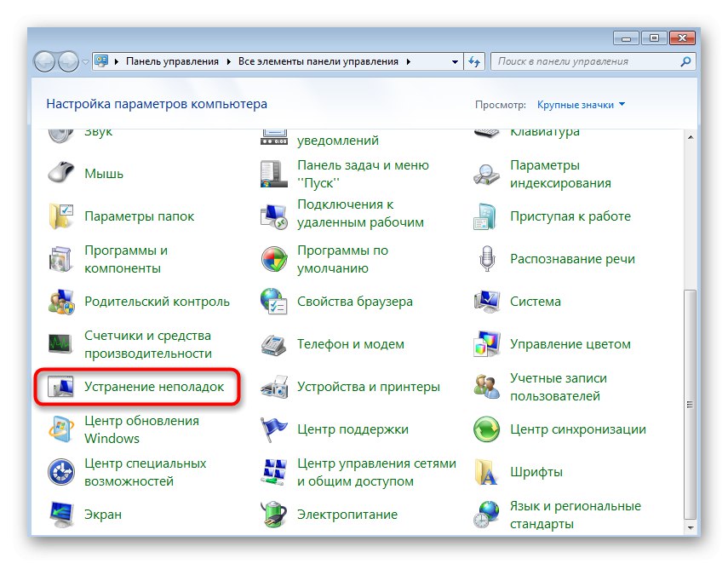
Task: Open the Система computer icon
Action: coord(486,302)
